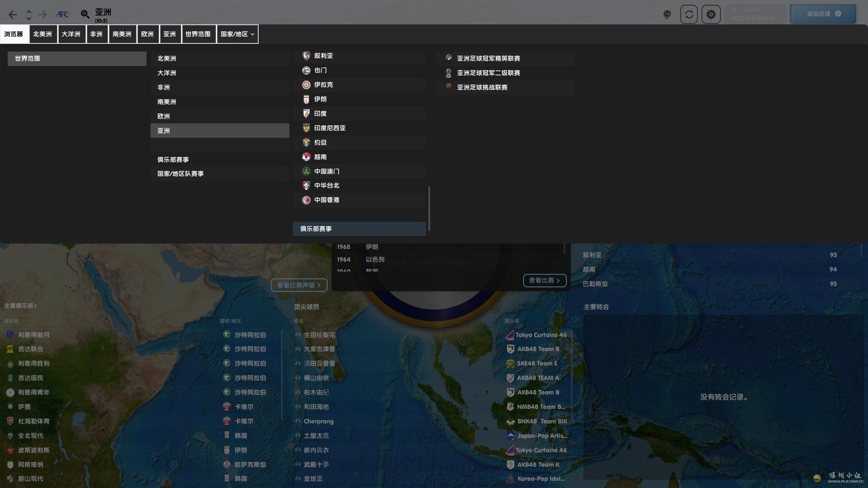Open club 全北现代

pos(31,436)
